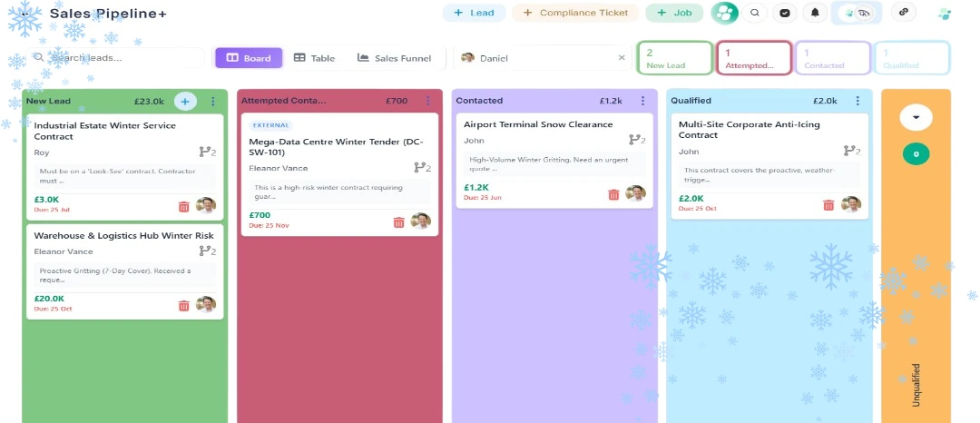This screenshot has width=980, height=423.
Task: Click the copy link chain icon
Action: [x=903, y=13]
